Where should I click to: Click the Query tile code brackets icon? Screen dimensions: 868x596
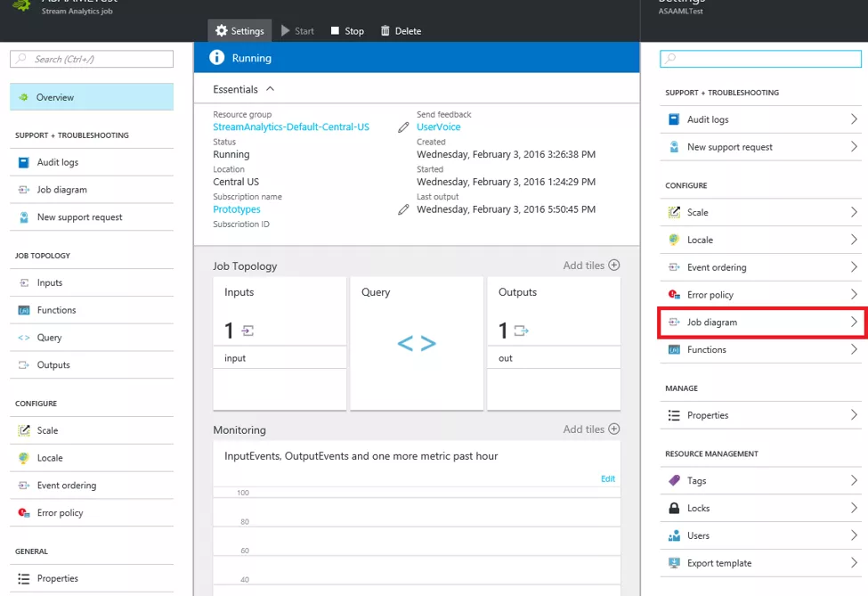tap(417, 343)
